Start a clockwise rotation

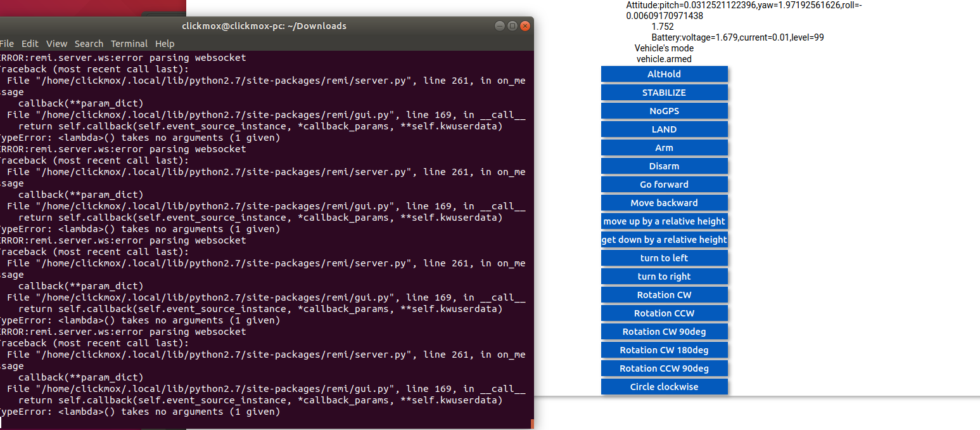click(664, 294)
